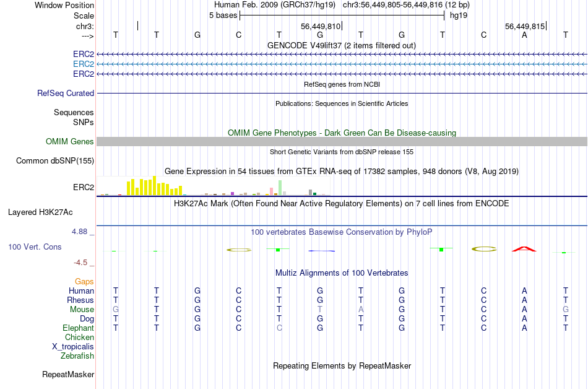588x389 pixels.
Task: Open the H3K27Ac Mark track title
Action: (342, 204)
